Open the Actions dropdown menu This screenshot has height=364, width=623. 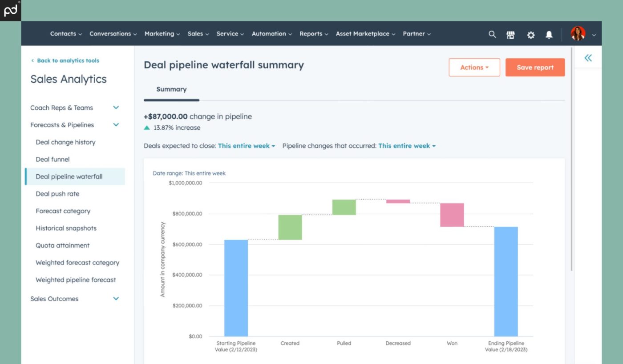pyautogui.click(x=474, y=67)
